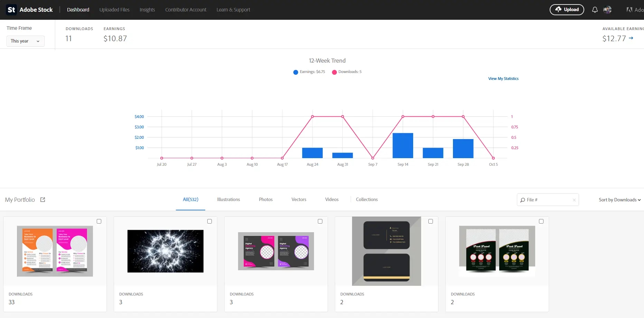Image resolution: width=644 pixels, height=318 pixels.
Task: Toggle the blue Earnings legend swatch
Action: (x=296, y=72)
